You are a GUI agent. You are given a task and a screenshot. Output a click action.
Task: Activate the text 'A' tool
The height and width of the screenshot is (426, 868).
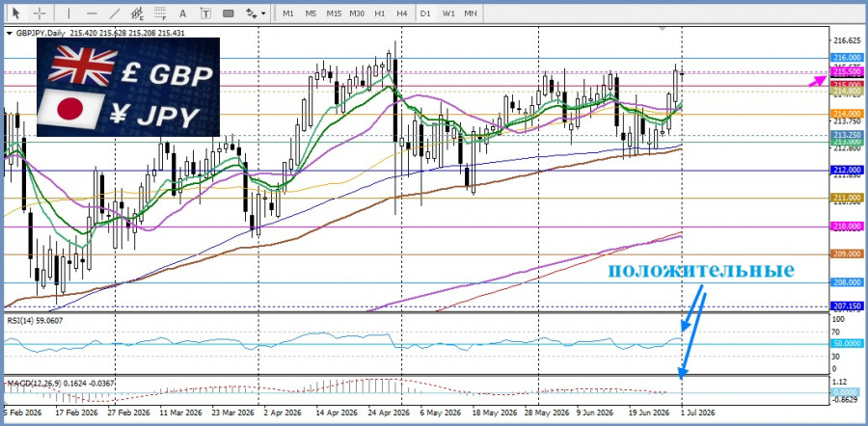point(183,13)
